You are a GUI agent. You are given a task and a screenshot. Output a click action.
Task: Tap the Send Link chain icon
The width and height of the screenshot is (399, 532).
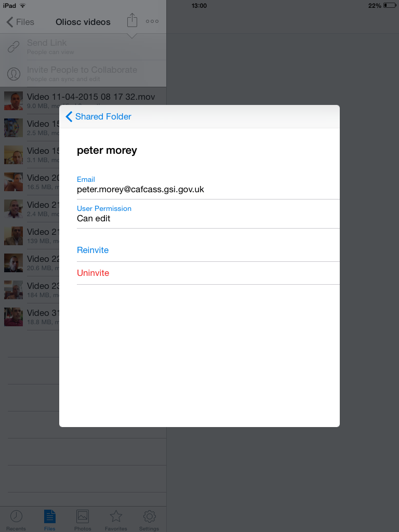13,47
